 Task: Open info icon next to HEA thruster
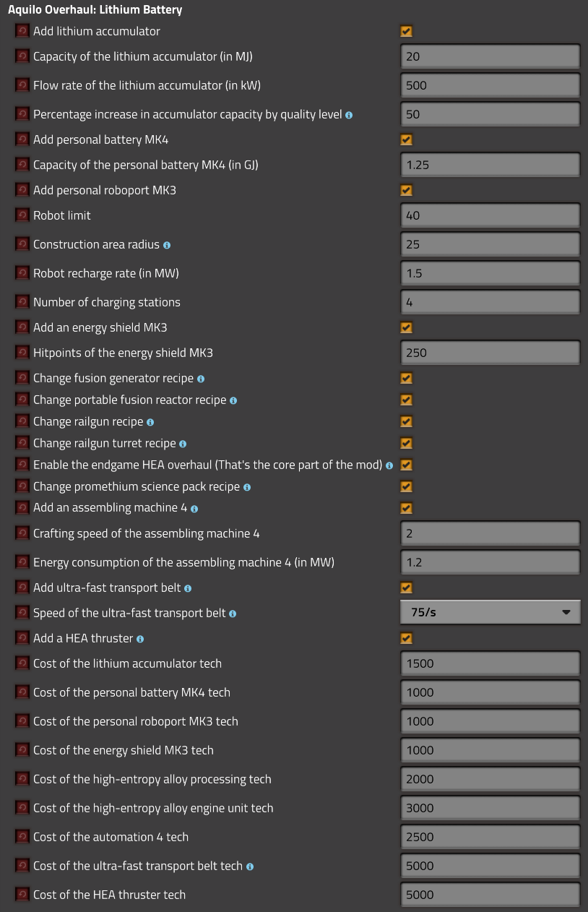(x=140, y=639)
